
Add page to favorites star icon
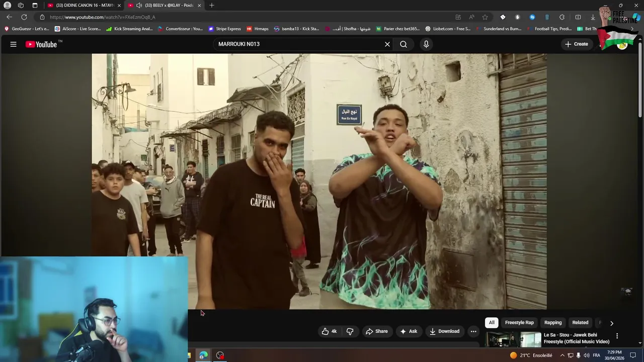(485, 17)
